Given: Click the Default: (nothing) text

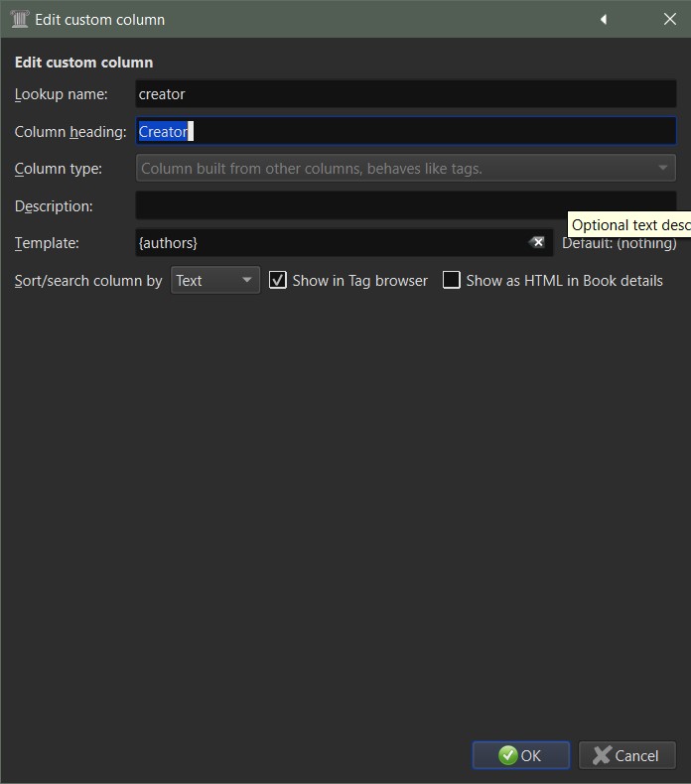Looking at the screenshot, I should [x=619, y=243].
